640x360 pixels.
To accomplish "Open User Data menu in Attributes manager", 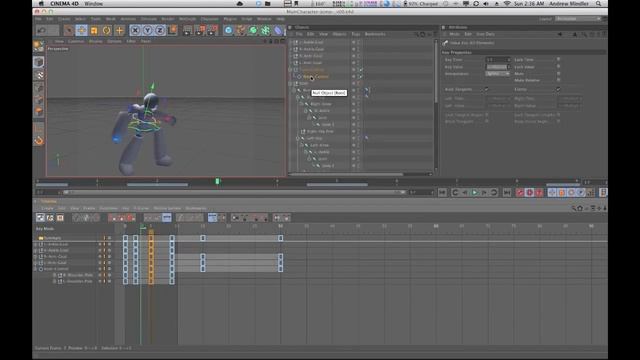I will click(485, 34).
